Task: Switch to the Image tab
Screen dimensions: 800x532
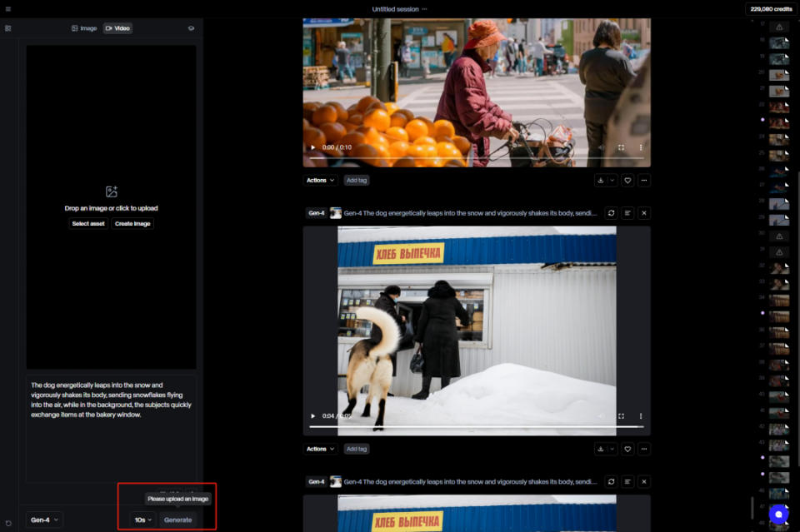Action: pyautogui.click(x=84, y=28)
